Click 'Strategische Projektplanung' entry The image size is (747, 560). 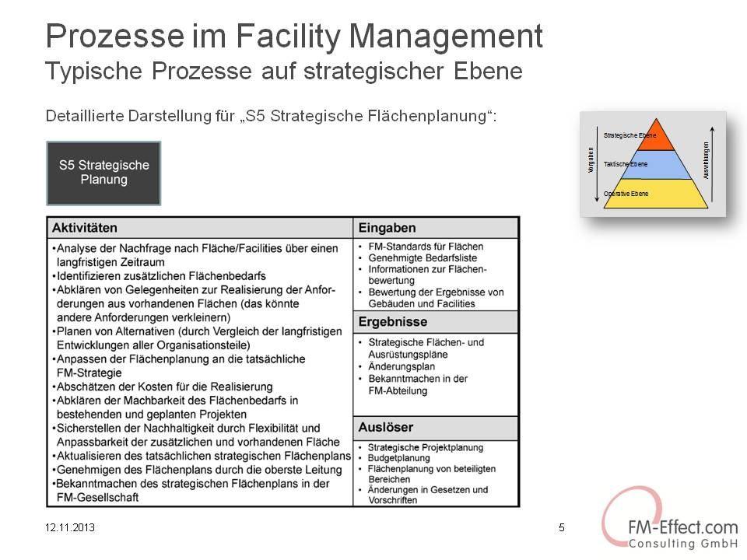421,448
